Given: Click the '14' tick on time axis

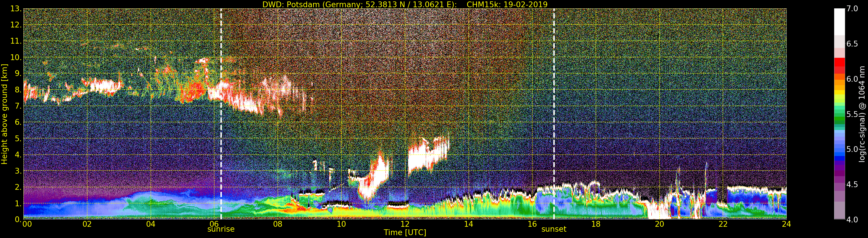Looking at the screenshot, I should [x=468, y=224].
